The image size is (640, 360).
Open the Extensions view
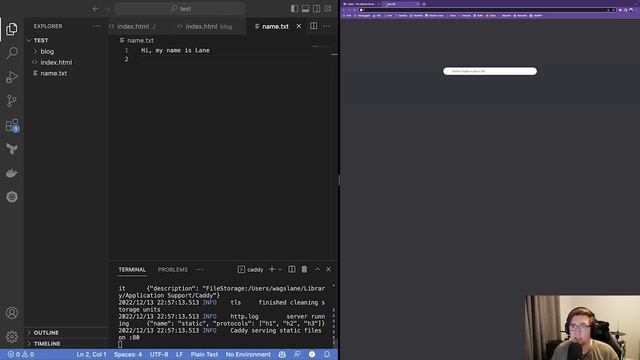tap(12, 125)
